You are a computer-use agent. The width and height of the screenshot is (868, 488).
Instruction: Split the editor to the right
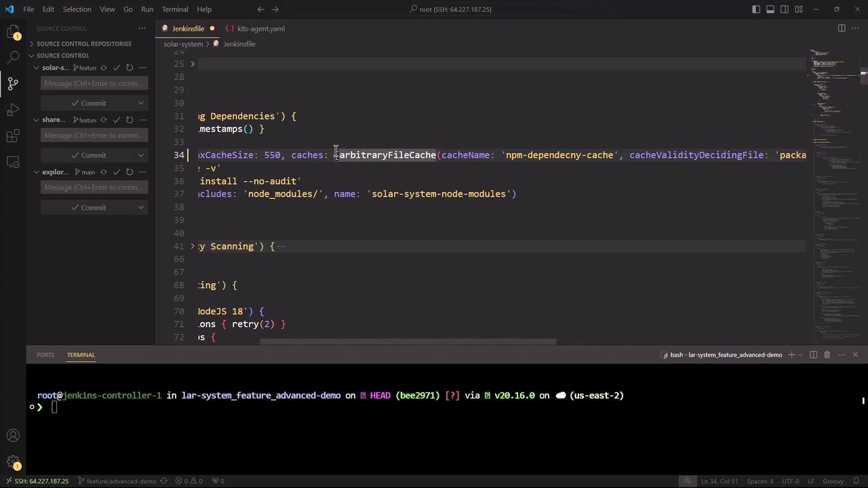click(842, 28)
